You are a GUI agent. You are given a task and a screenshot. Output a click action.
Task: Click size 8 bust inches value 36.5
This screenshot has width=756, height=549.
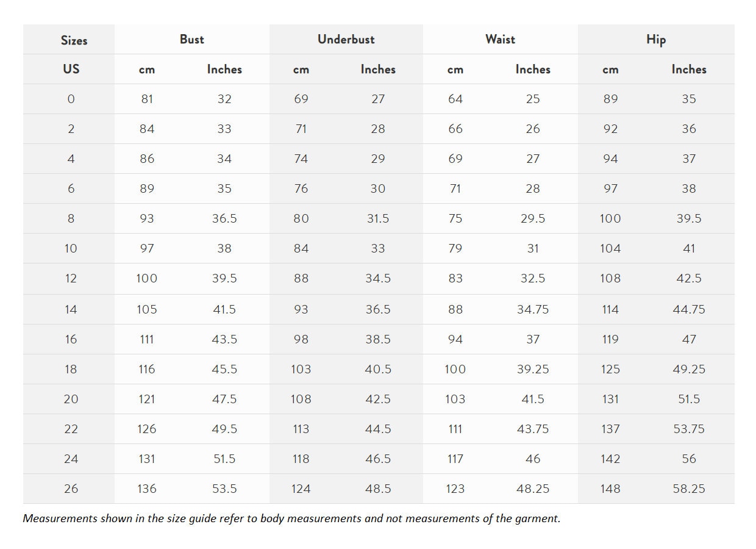point(224,218)
